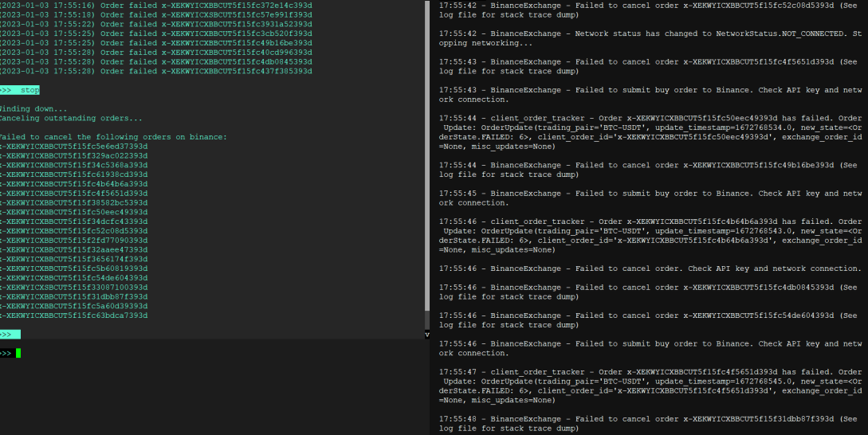868x435 pixels.
Task: Select the 'Order failed' line ending fc49b16be393d
Action: point(155,43)
